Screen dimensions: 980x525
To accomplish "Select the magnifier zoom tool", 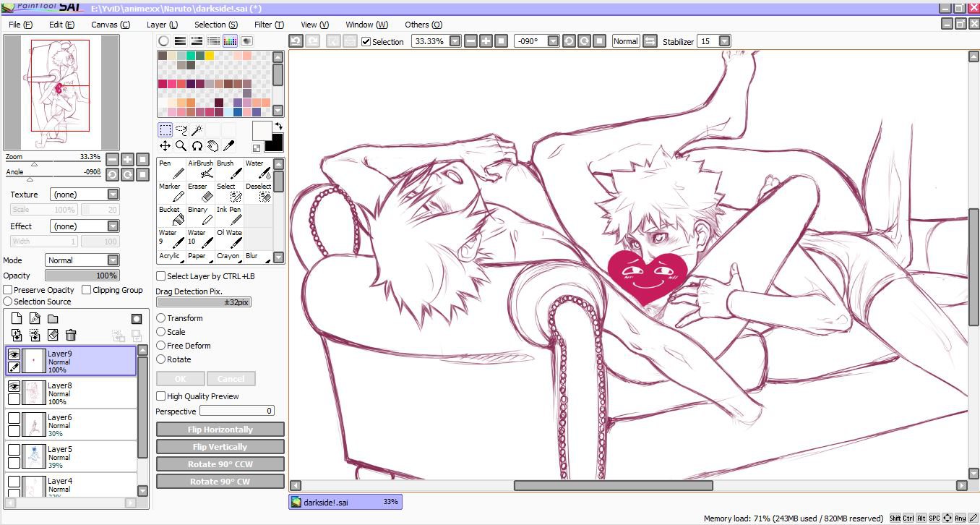I will (x=181, y=146).
